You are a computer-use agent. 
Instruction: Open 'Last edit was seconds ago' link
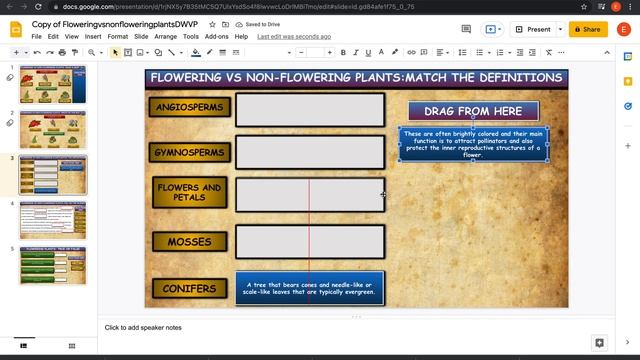tap(294, 37)
